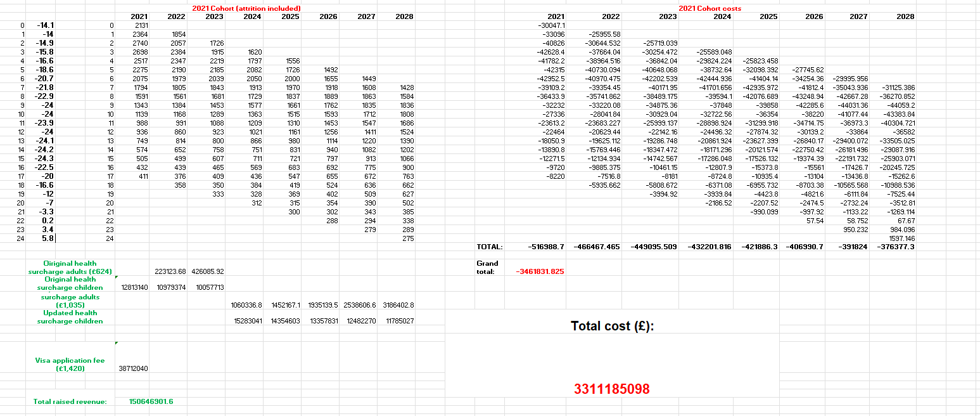Image resolution: width=980 pixels, height=416 pixels.
Task: Select the revenue value 150646901.6
Action: click(x=151, y=401)
